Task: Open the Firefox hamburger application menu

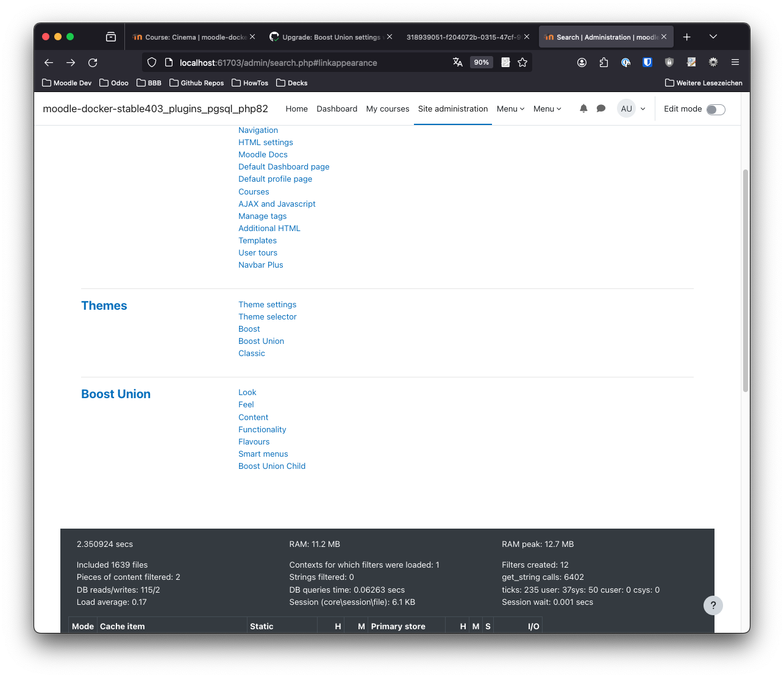Action: coord(735,62)
